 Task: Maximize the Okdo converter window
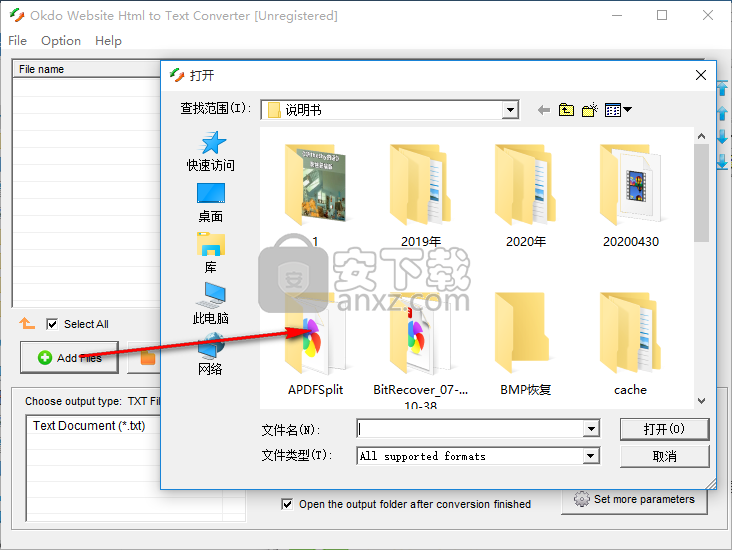coord(662,15)
